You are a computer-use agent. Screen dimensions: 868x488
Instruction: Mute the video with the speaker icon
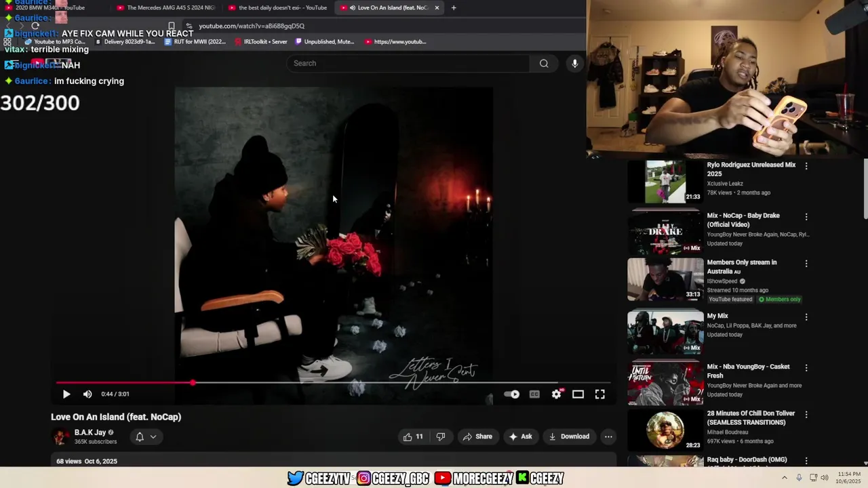[x=87, y=394]
